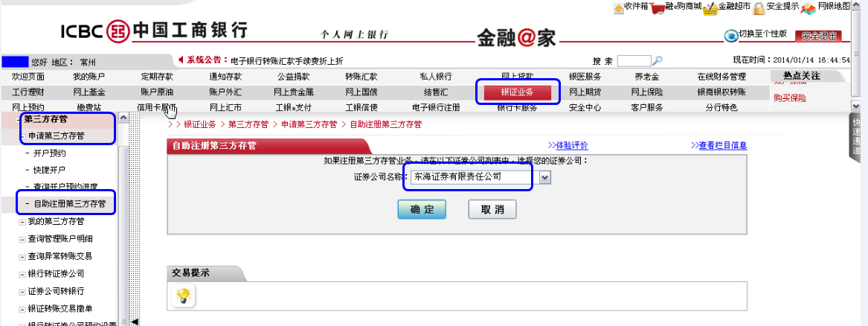Click the 快速通道 side tab
868x326 pixels.
coord(856,137)
